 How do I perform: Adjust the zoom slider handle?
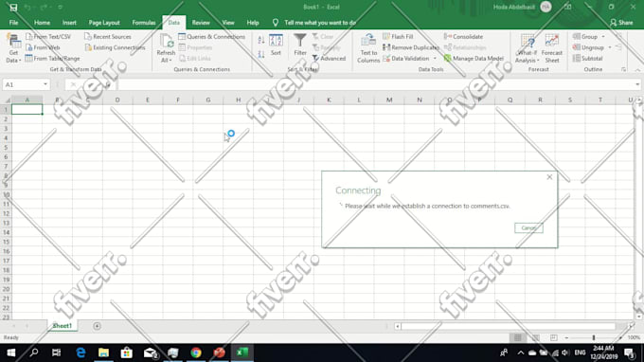click(594, 337)
